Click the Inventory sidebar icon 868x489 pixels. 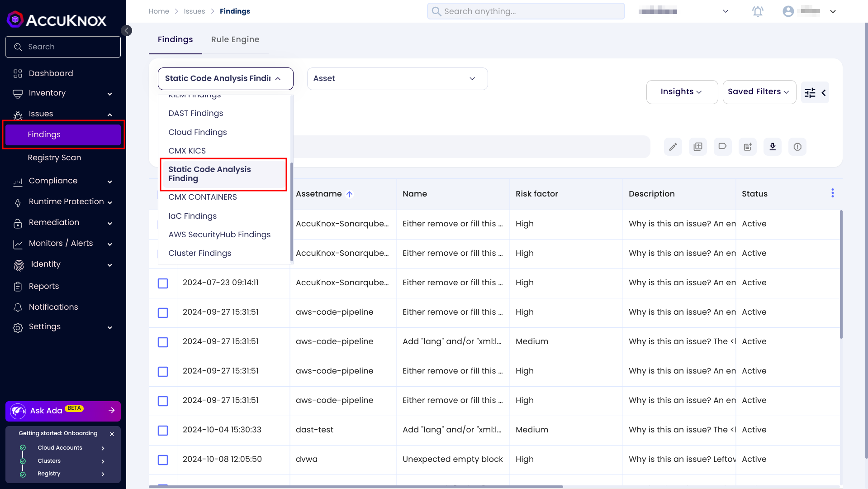18,94
